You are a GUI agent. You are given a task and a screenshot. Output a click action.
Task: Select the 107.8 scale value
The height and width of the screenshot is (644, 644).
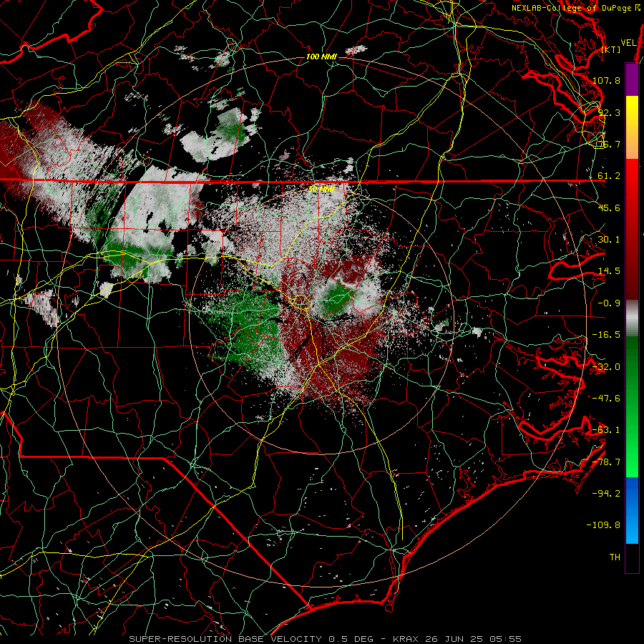(606, 80)
